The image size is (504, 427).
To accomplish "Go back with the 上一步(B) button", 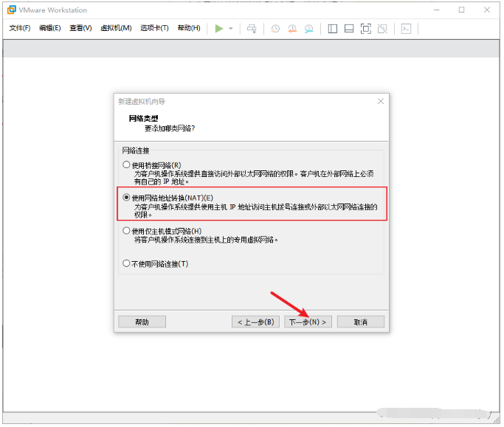I will click(x=255, y=322).
